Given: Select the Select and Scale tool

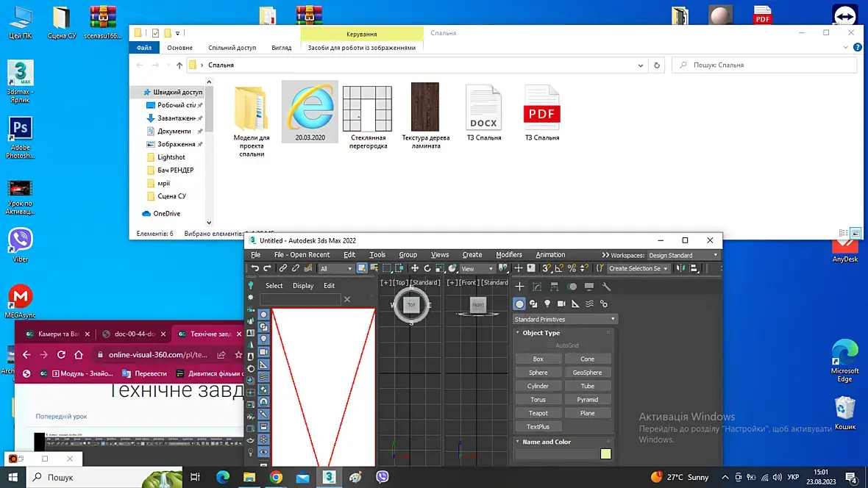Looking at the screenshot, I should click(x=440, y=268).
